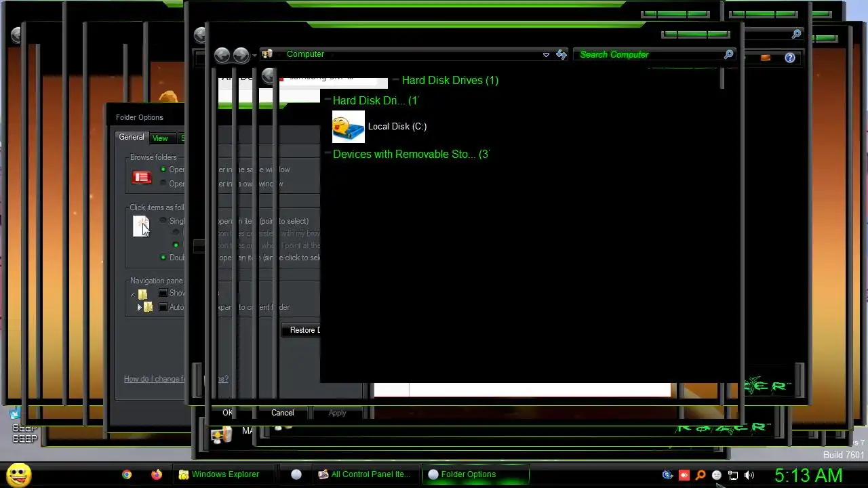Click Cancel in Folder Options
This screenshot has width=868, height=488.
(283, 413)
